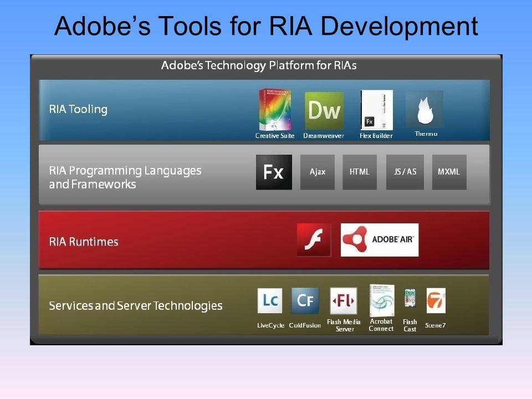This screenshot has height=399, width=532.
Task: Click the 'ColdFusion' caption
Action: click(x=305, y=325)
